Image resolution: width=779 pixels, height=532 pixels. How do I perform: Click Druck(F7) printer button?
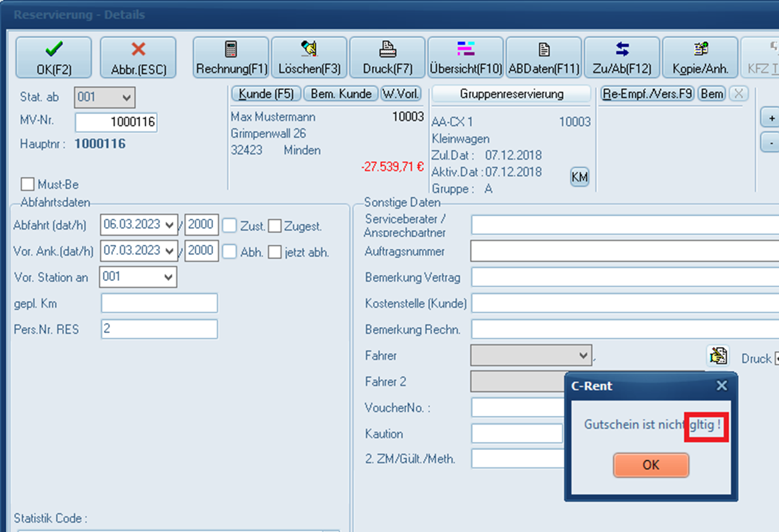click(x=387, y=58)
